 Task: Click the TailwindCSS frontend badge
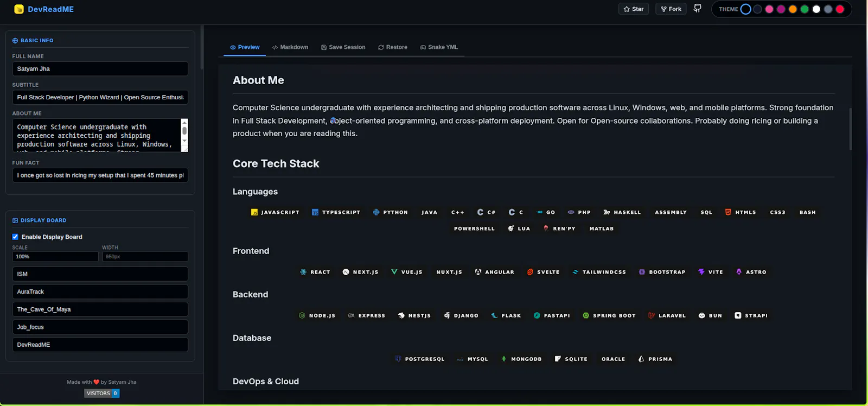pyautogui.click(x=599, y=272)
